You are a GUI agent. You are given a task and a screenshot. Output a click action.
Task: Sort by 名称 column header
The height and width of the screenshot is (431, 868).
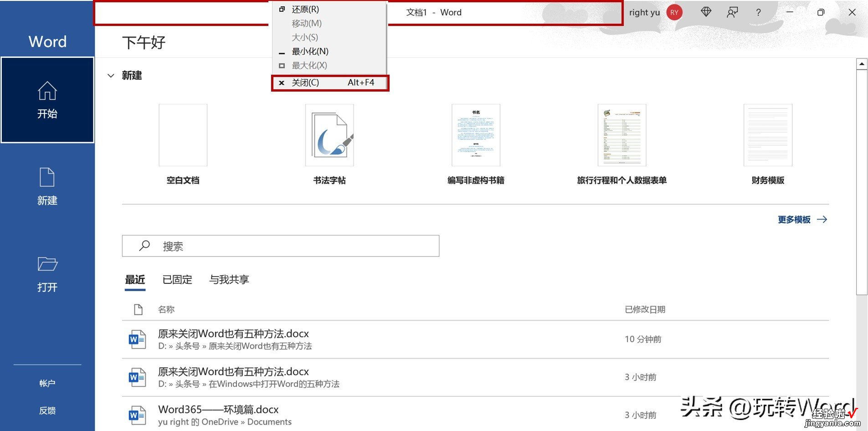(x=166, y=309)
